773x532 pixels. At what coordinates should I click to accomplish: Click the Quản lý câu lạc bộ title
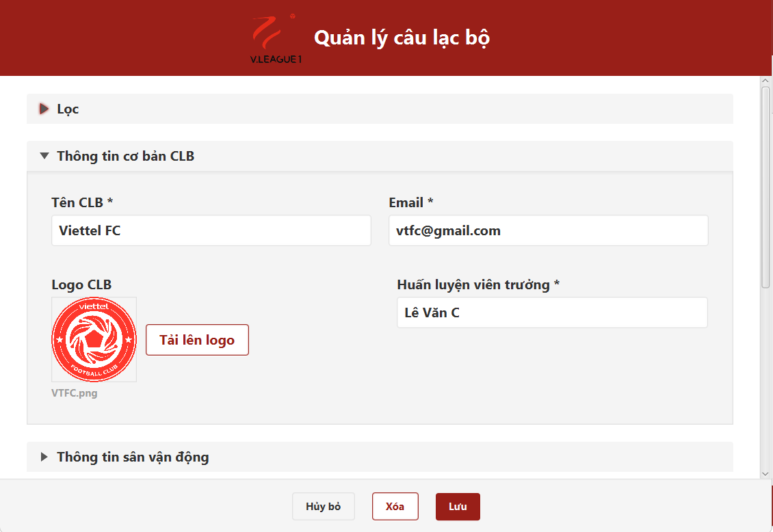402,38
